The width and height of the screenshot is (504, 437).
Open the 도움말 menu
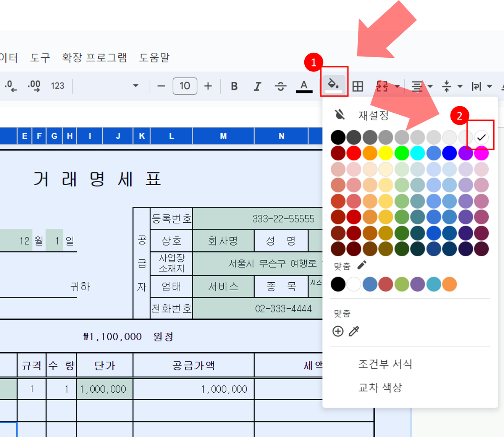click(154, 58)
